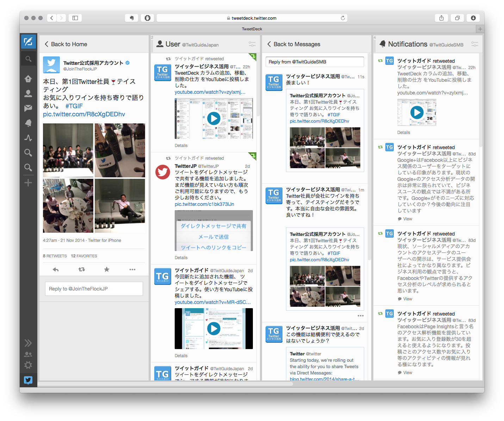Open group photo thumbnail in tweet detail
This screenshot has height=421, width=504.
(x=68, y=150)
